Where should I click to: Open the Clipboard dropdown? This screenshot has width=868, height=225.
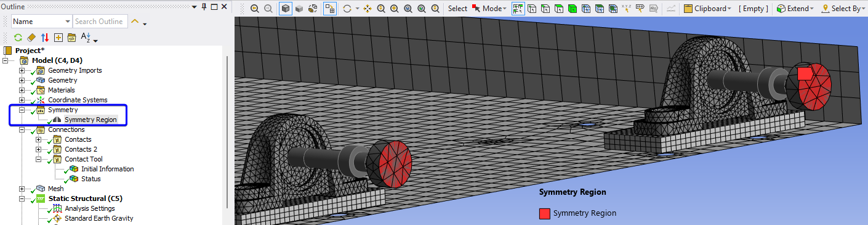coord(708,9)
